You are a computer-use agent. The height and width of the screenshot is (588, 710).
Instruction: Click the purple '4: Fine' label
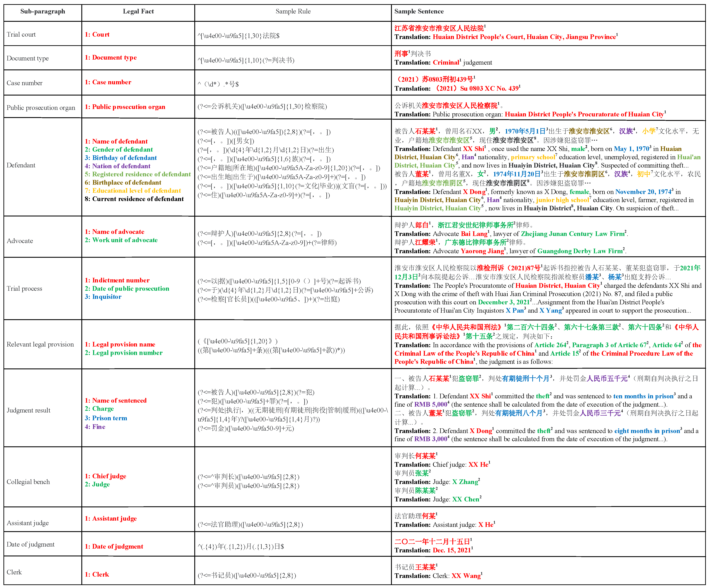[x=95, y=427]
